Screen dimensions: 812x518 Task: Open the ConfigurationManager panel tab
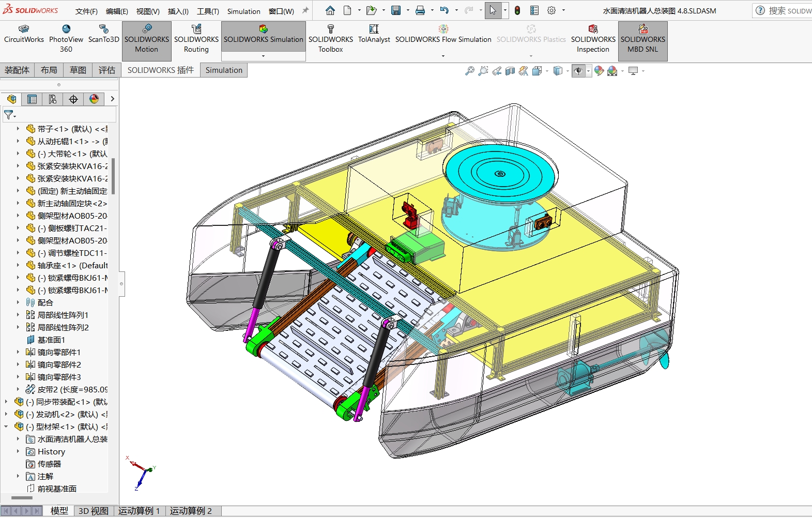(53, 99)
